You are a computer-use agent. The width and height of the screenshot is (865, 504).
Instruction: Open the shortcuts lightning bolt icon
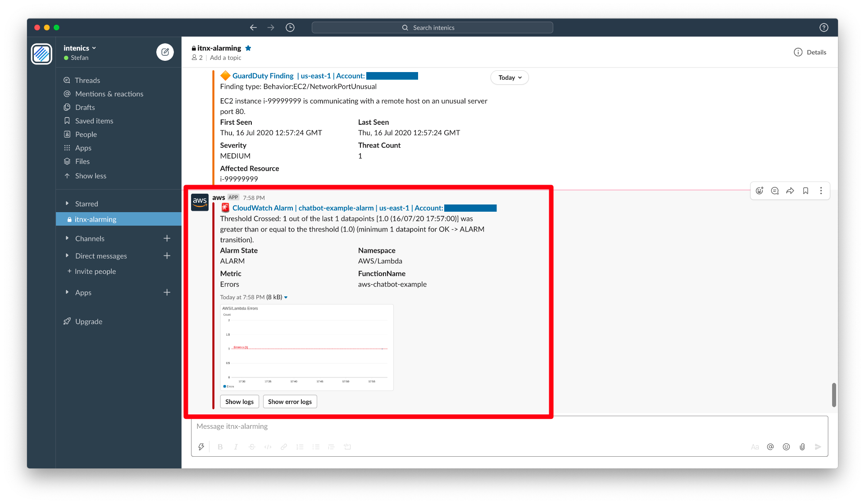click(201, 447)
